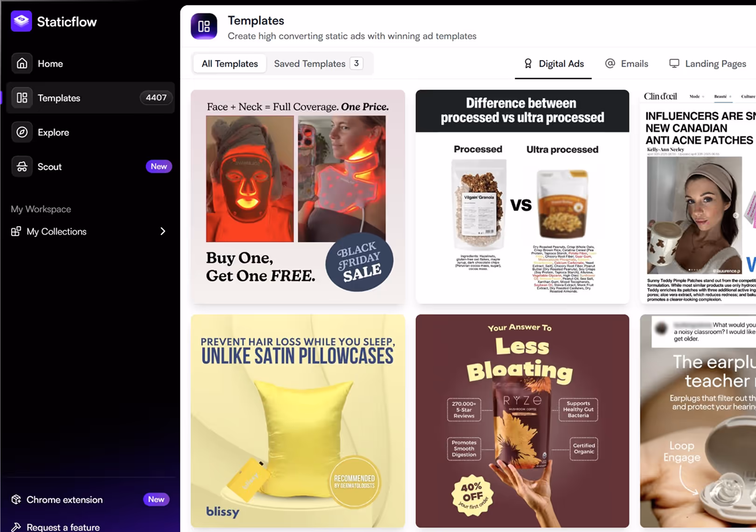Click the Staticflow logo icon
The image size is (756, 532).
pos(21,21)
